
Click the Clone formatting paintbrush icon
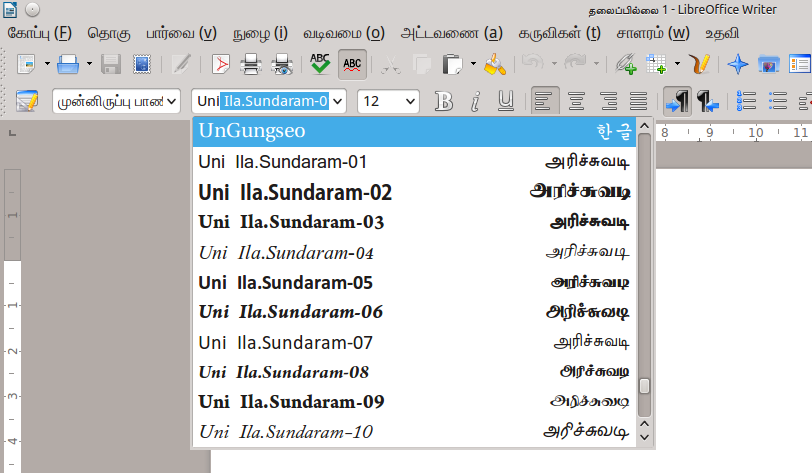pyautogui.click(x=495, y=64)
